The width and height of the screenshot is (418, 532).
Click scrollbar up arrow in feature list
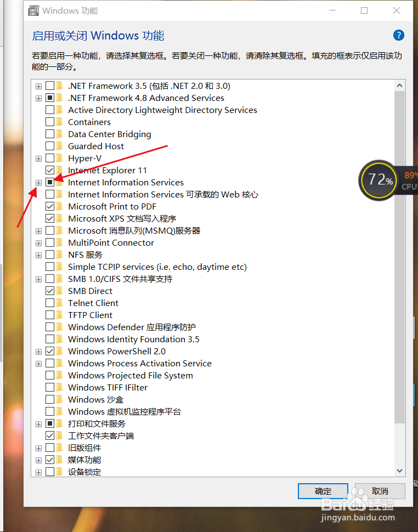click(400, 86)
